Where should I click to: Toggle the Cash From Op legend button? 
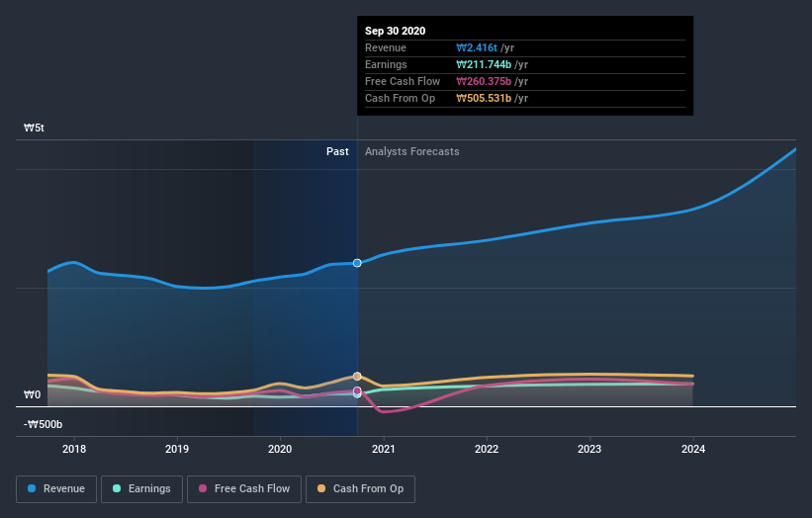[360, 489]
